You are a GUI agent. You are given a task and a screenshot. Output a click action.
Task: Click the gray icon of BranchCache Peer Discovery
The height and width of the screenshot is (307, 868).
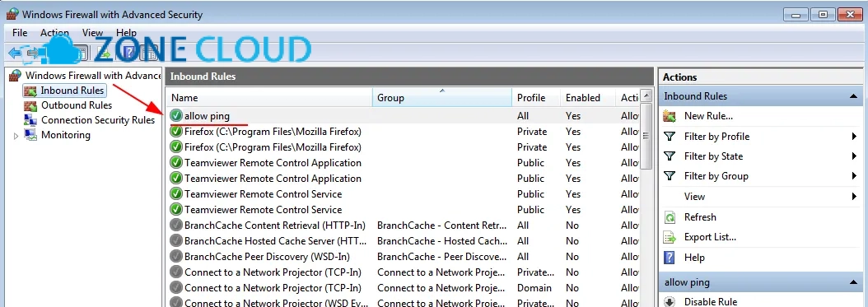pyautogui.click(x=176, y=257)
